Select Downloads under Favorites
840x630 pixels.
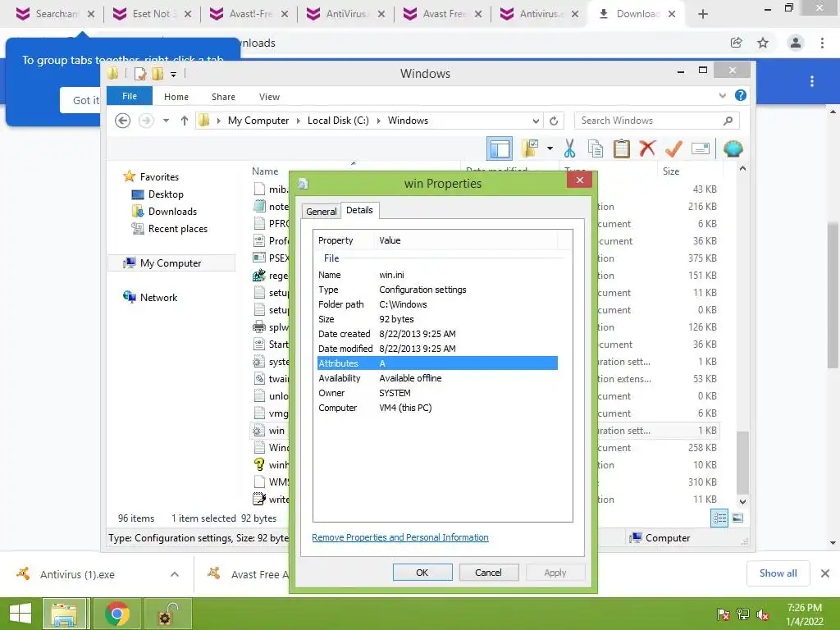click(172, 212)
